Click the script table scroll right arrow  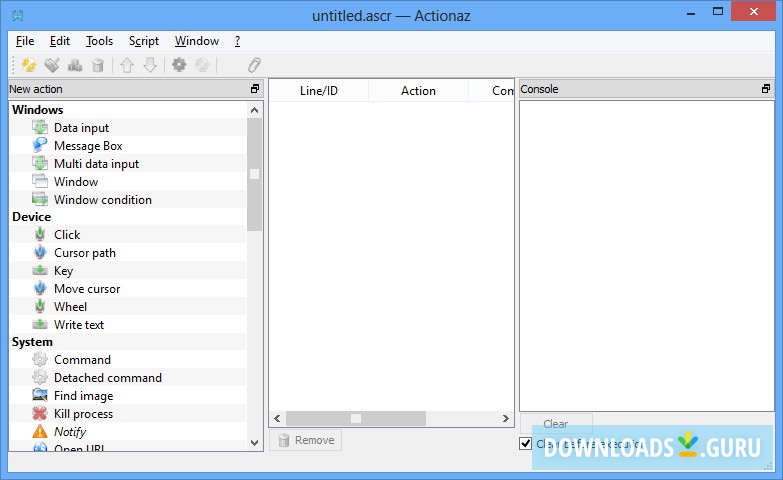click(505, 418)
